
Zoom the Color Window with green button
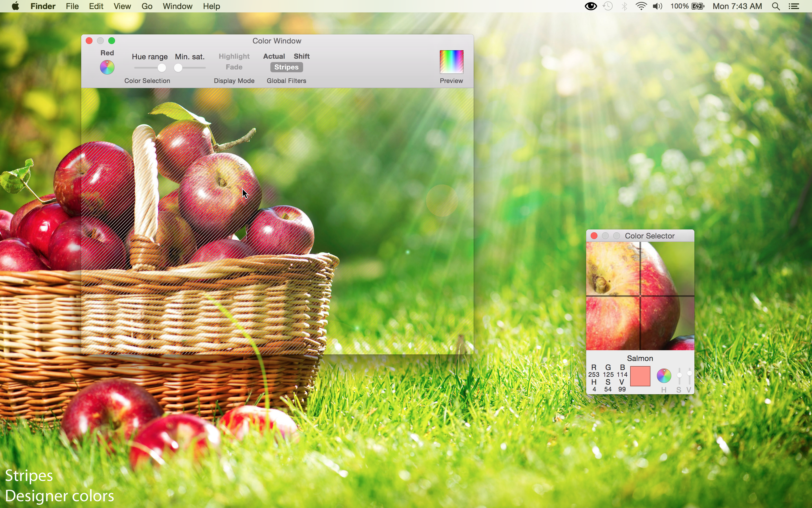[x=112, y=41]
